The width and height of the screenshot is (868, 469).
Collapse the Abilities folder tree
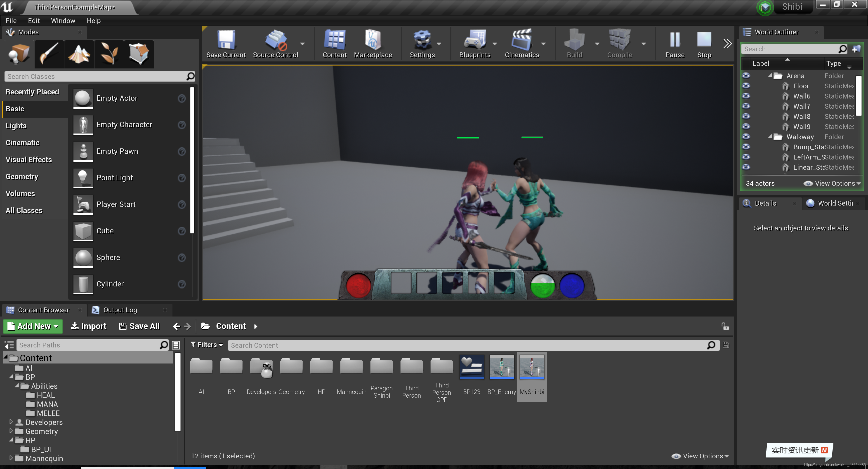pos(17,385)
